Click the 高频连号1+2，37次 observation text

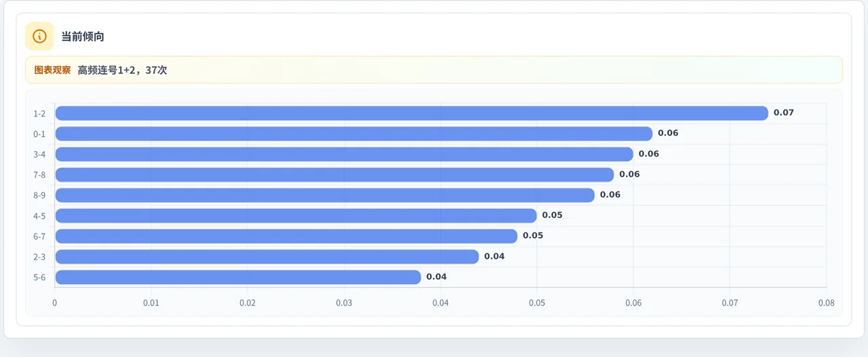point(122,70)
